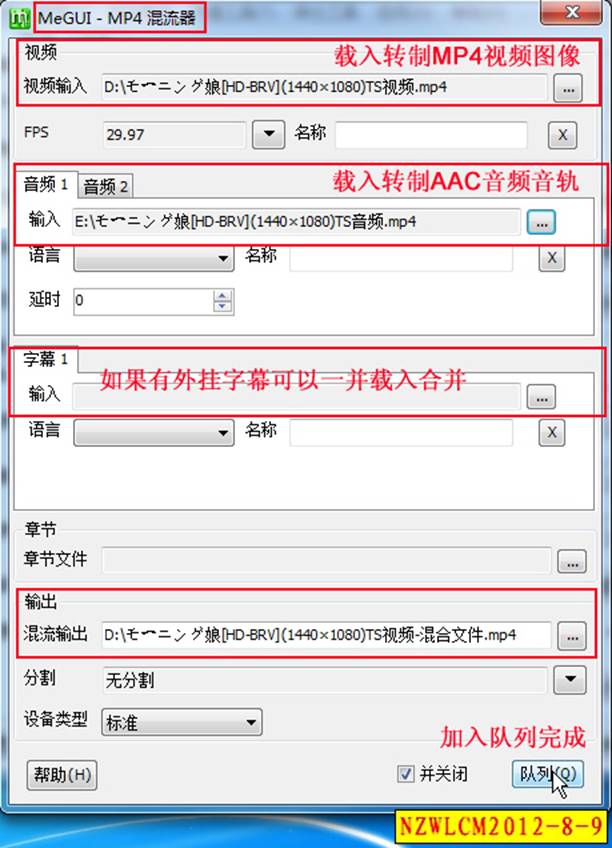Screen dimensions: 612x848
Task: Click the audio 输入 path field
Action: click(296, 222)
